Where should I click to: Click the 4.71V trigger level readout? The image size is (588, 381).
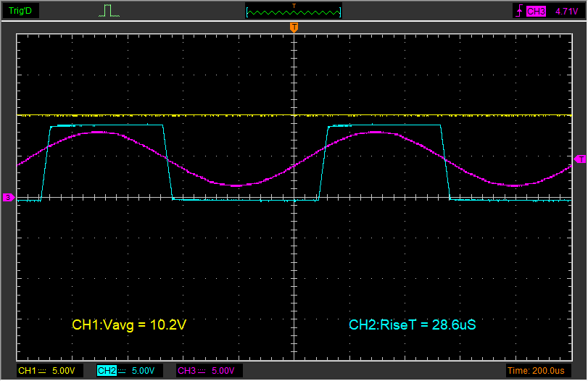coord(566,12)
